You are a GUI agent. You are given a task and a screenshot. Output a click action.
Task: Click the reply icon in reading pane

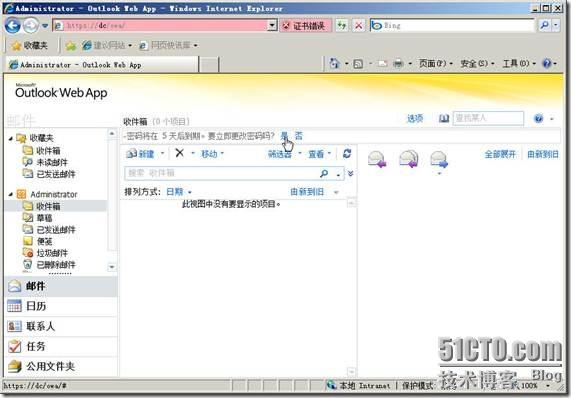(377, 159)
